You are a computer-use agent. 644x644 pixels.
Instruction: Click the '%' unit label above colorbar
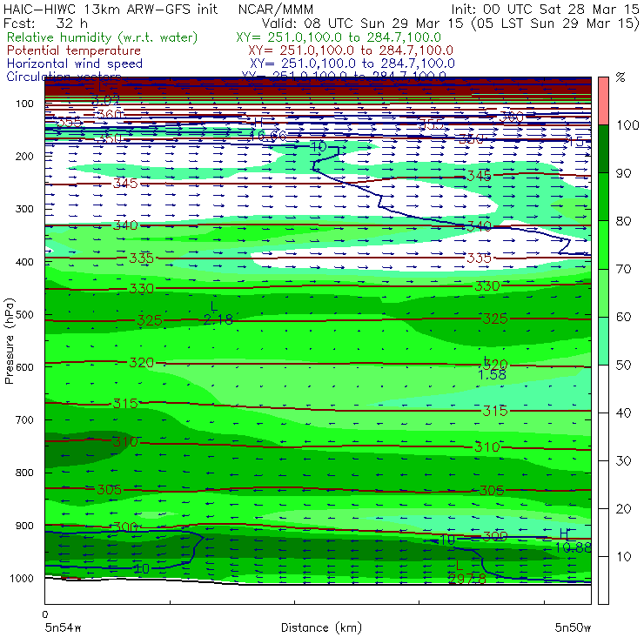pos(621,77)
